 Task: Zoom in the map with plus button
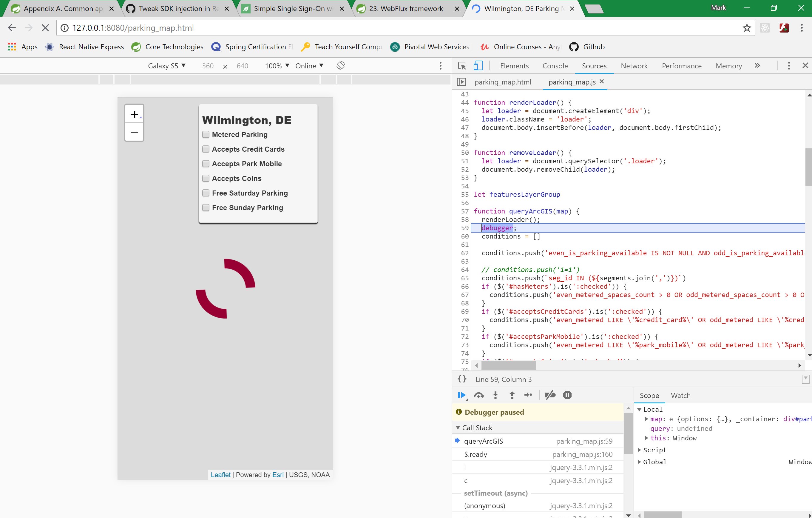(x=134, y=114)
